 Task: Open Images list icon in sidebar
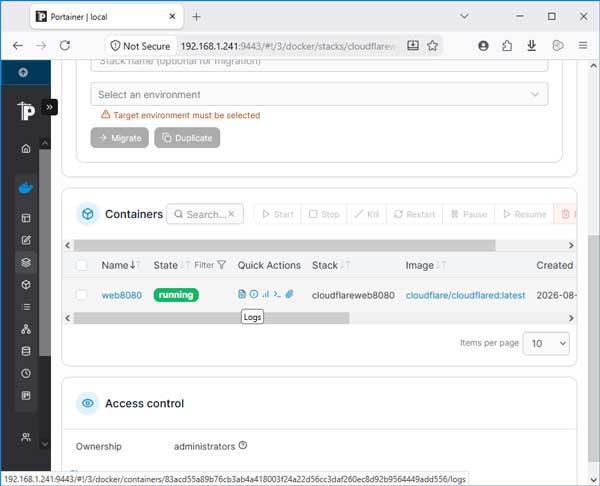pos(26,307)
